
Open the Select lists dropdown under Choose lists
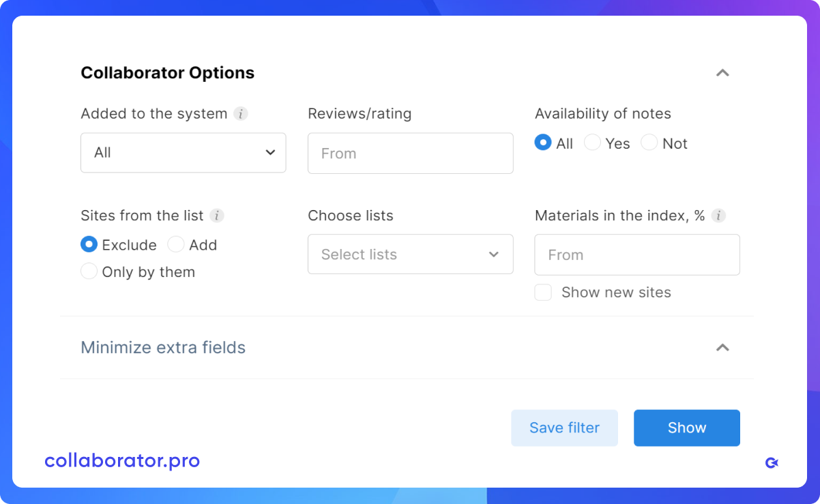coord(410,254)
